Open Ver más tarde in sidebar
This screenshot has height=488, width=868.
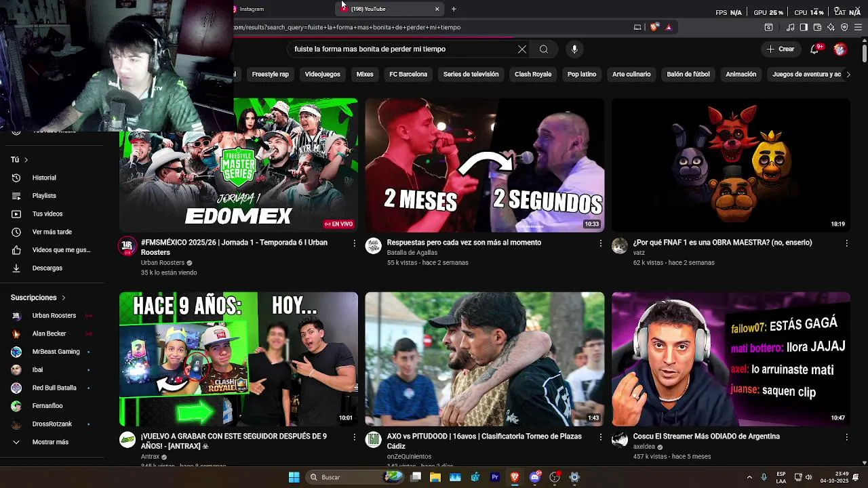(x=52, y=232)
